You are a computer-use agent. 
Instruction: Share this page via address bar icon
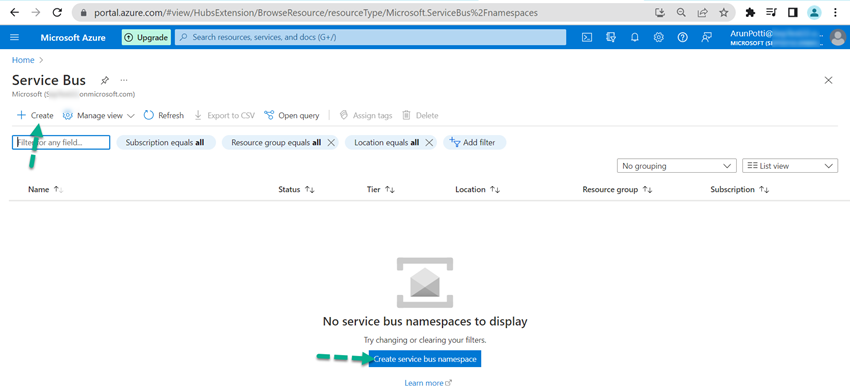[703, 12]
